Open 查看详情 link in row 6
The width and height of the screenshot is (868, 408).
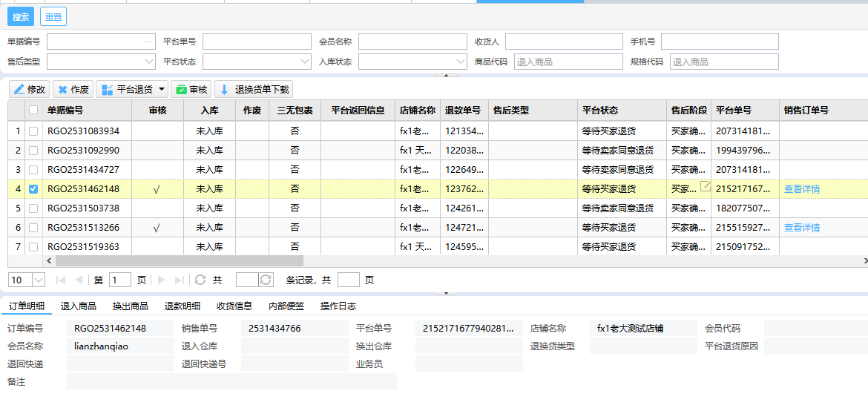801,228
